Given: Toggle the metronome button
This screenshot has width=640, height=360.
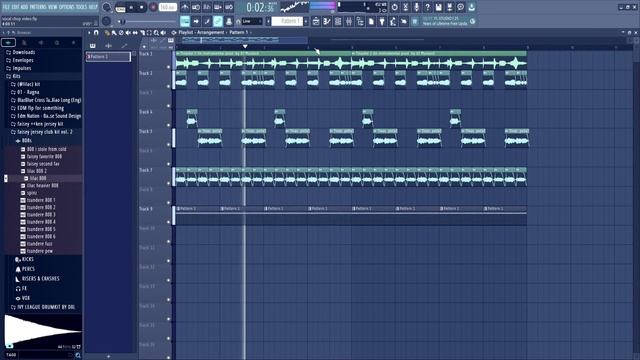Looking at the screenshot, I should [x=185, y=7].
